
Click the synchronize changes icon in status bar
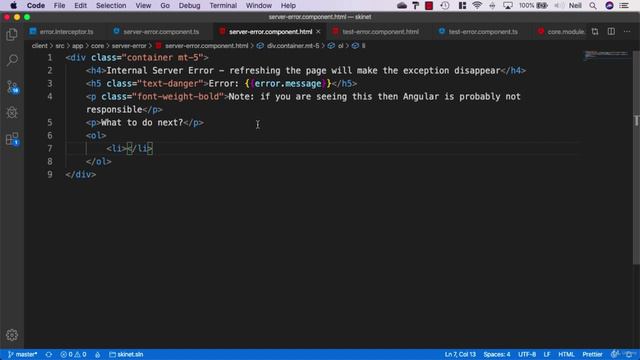click(x=49, y=354)
